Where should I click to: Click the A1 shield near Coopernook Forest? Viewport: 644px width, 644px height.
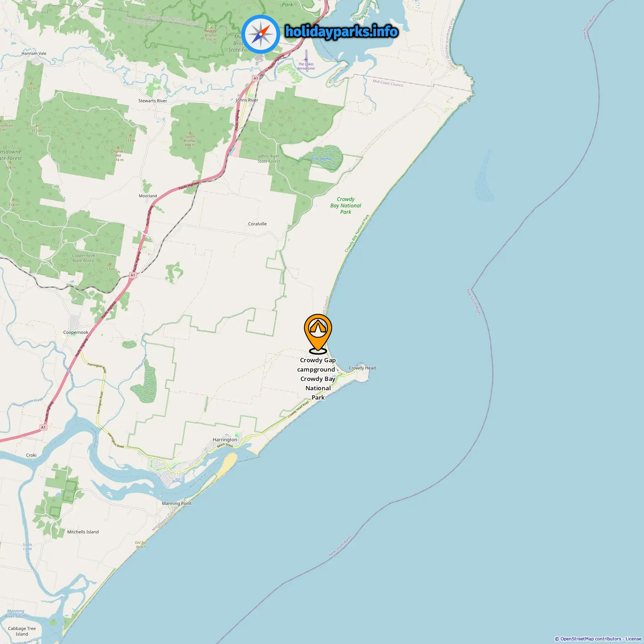(133, 275)
